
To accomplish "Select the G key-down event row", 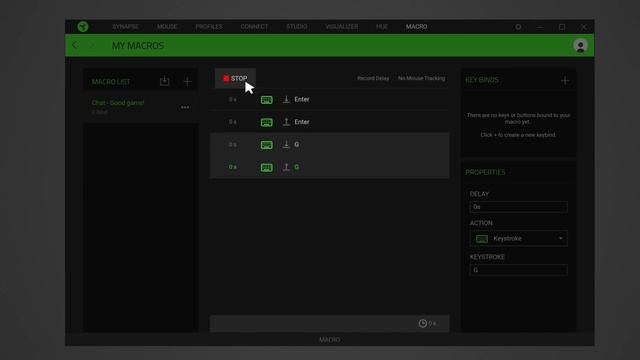I will coord(330,144).
